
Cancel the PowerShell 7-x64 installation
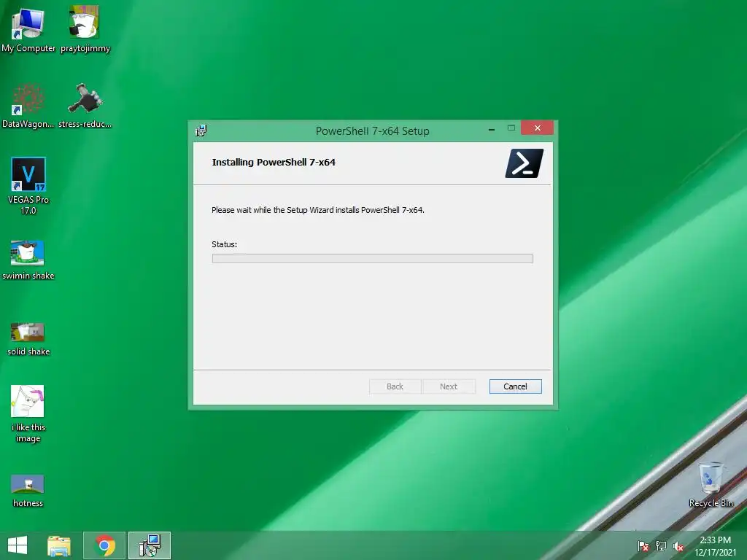(516, 386)
